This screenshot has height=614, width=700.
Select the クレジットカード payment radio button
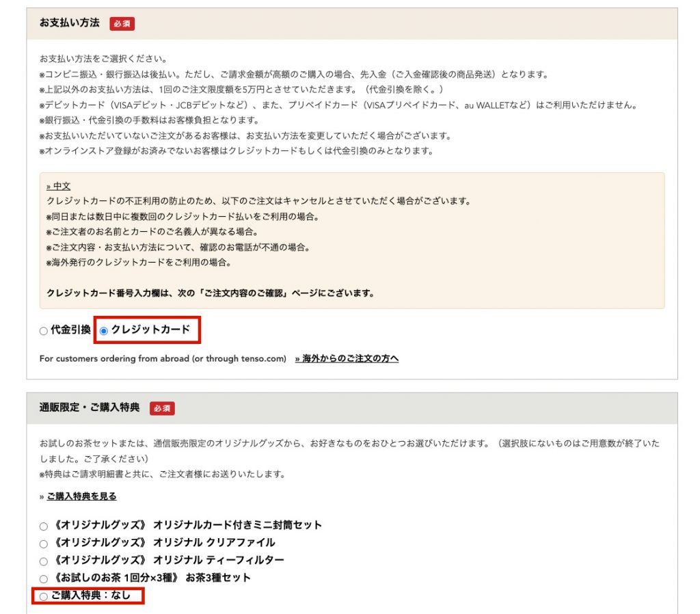(104, 331)
